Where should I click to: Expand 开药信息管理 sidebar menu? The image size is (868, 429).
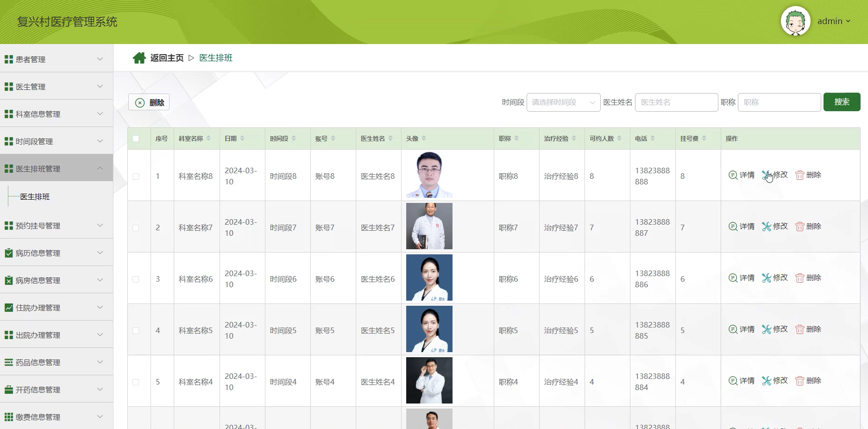click(x=57, y=389)
